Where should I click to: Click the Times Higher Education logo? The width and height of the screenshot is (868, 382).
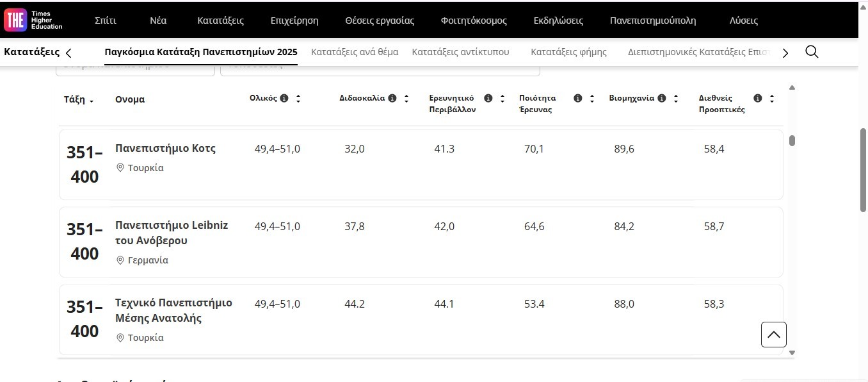pos(33,20)
